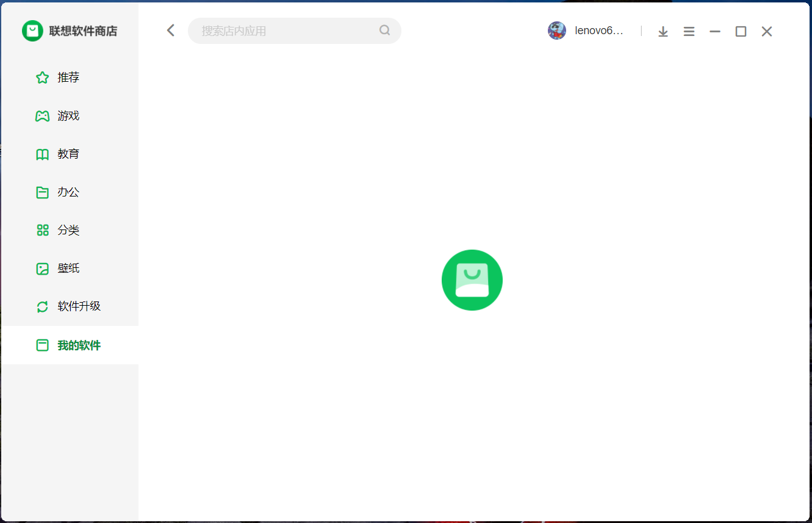Maximize the software store window
This screenshot has height=523, width=812.
point(741,31)
